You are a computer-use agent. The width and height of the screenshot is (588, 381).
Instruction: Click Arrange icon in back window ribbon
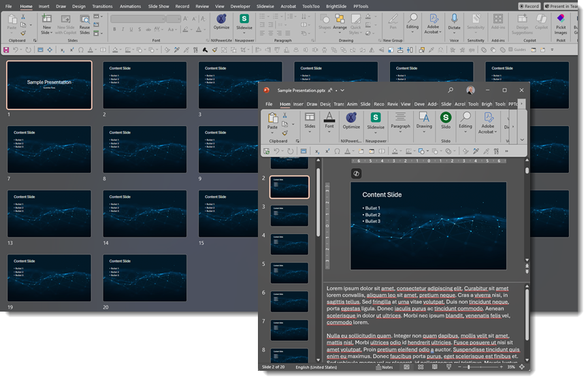(x=340, y=22)
